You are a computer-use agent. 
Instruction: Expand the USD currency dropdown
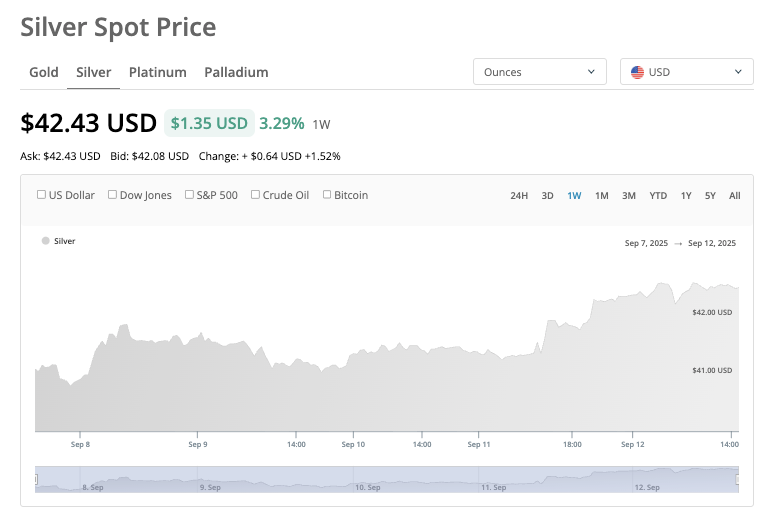[686, 72]
